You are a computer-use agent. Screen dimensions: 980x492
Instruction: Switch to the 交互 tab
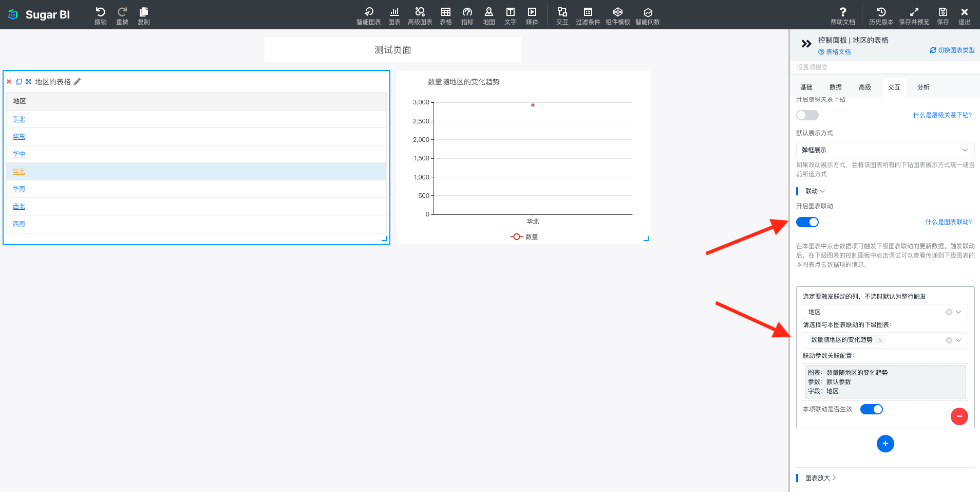(894, 87)
